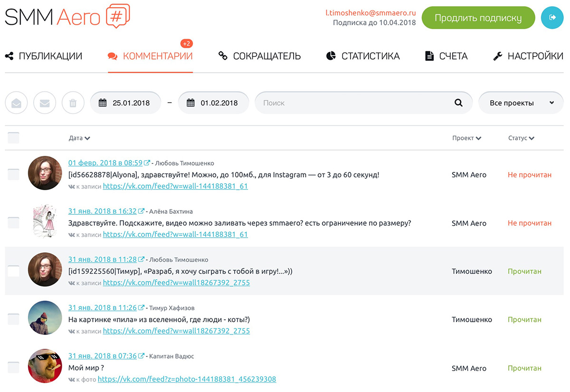Open the start date picker 25.01.2018
Screen dimensions: 570x392
125,103
